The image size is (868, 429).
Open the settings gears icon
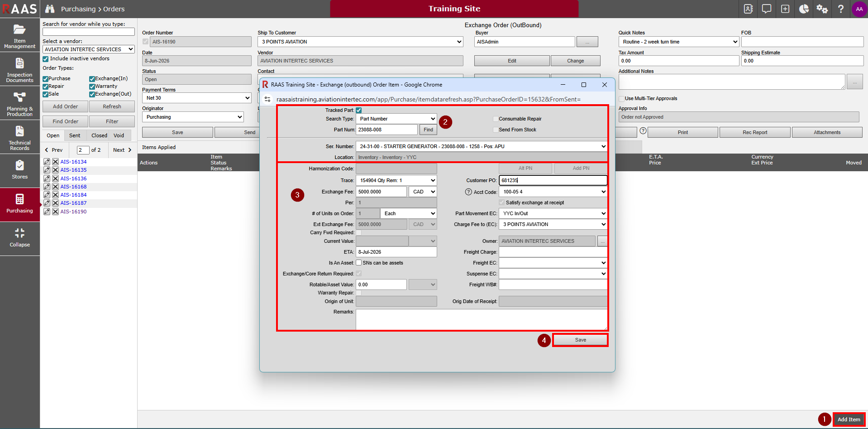coord(822,9)
